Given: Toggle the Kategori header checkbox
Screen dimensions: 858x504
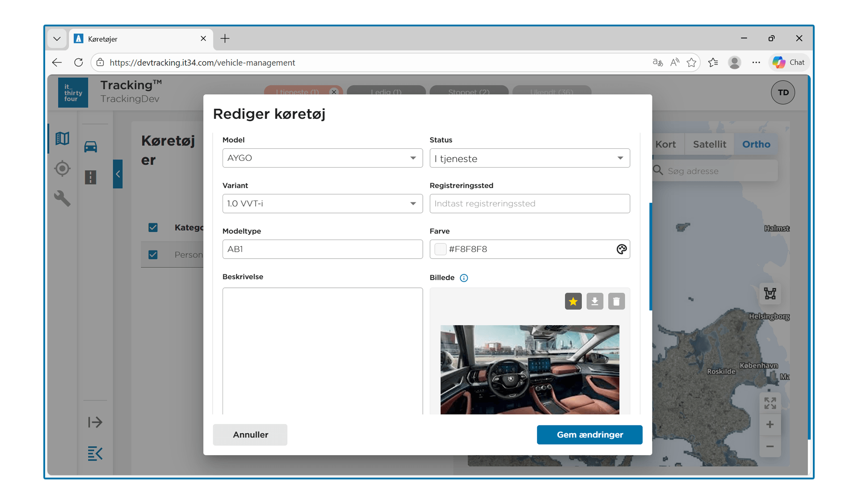Looking at the screenshot, I should tap(153, 227).
